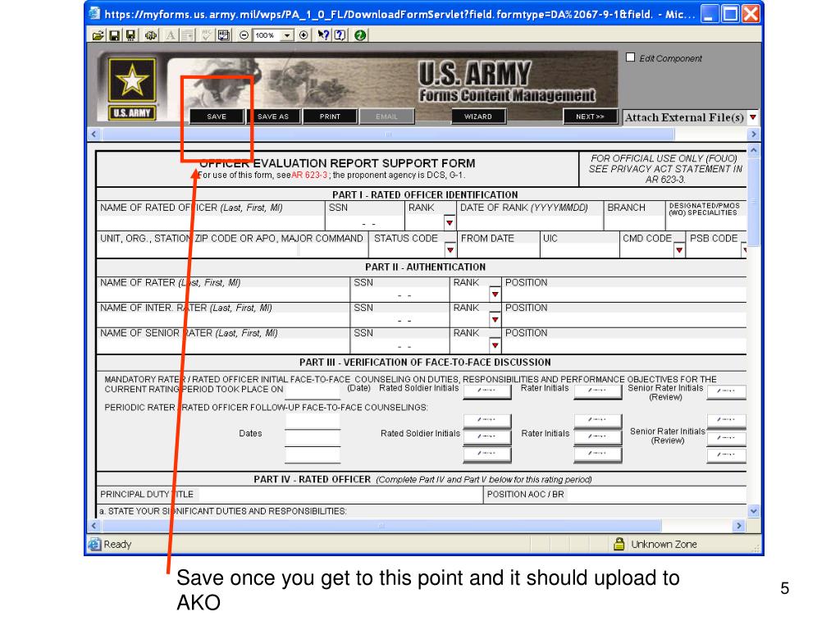This screenshot has height=630, width=840.
Task: Click the Branch input field
Action: pyautogui.click(x=634, y=222)
